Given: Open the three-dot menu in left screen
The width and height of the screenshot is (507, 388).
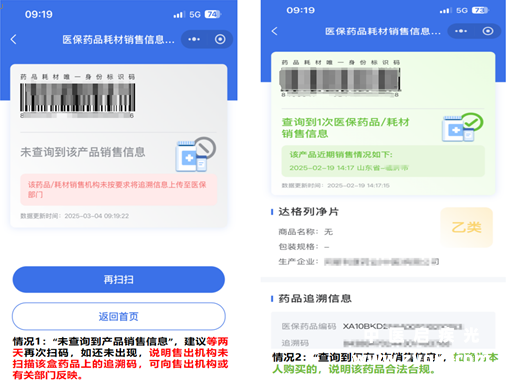Looking at the screenshot, I should click(194, 39).
